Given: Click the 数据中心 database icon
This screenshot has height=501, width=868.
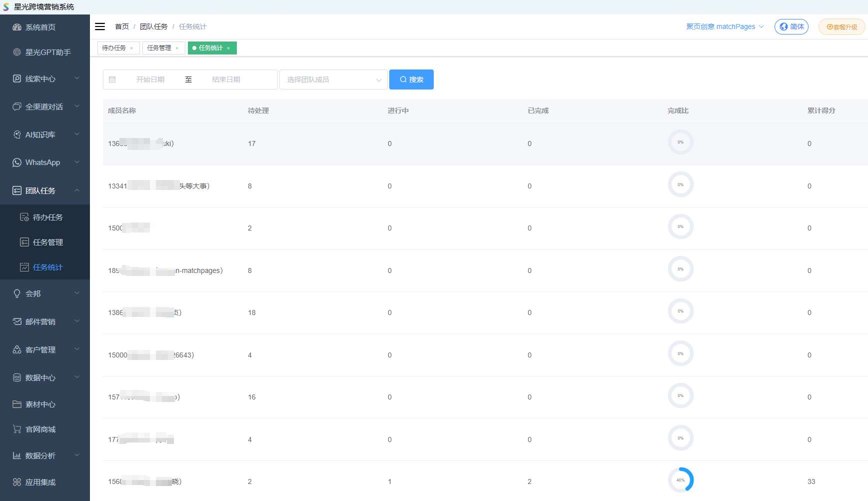Looking at the screenshot, I should coord(17,377).
